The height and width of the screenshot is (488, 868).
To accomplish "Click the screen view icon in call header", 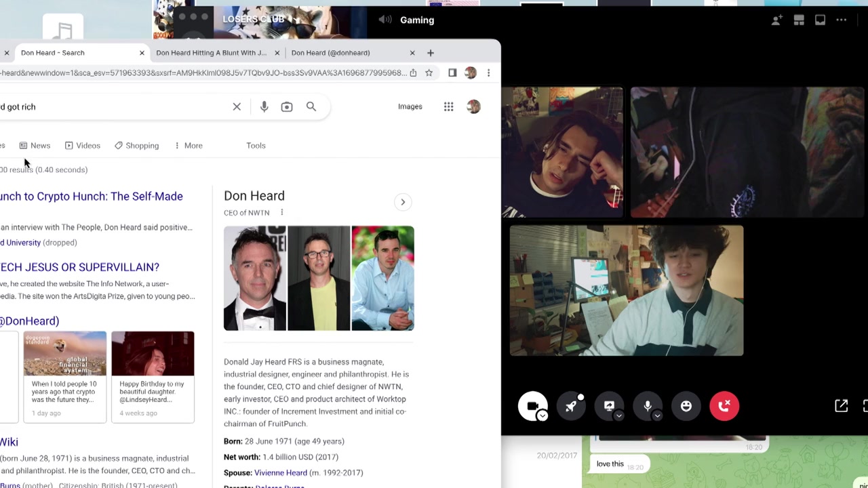I will coord(820,20).
